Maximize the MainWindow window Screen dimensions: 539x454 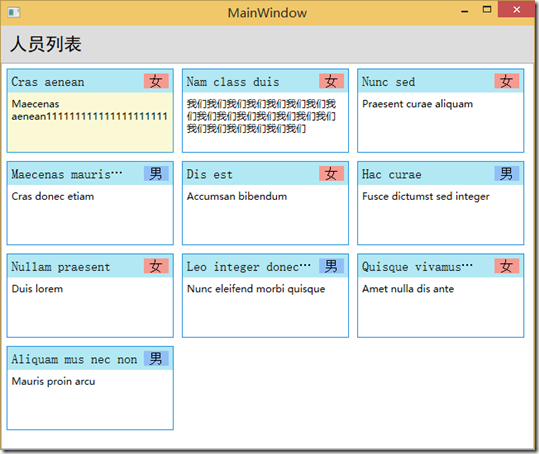[x=487, y=9]
